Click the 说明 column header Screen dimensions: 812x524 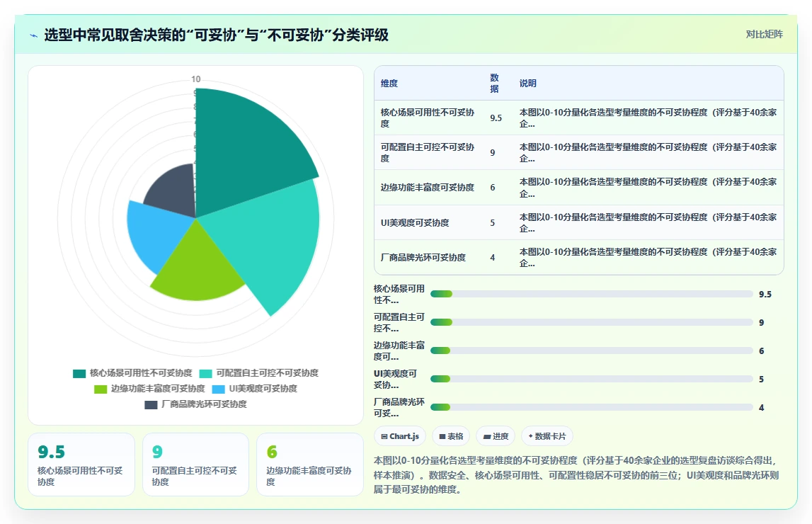pyautogui.click(x=527, y=84)
